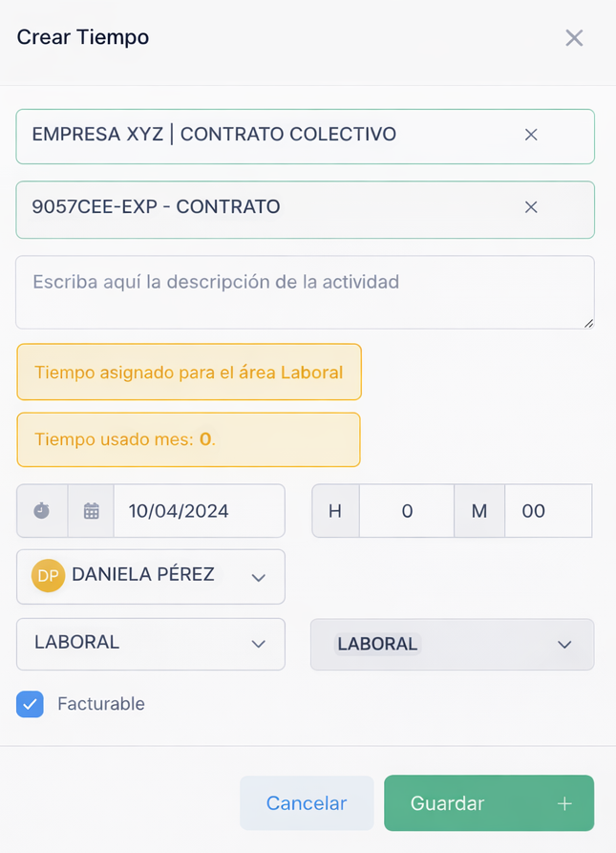Click the activity description text area
The height and width of the screenshot is (853, 616).
coord(305,292)
